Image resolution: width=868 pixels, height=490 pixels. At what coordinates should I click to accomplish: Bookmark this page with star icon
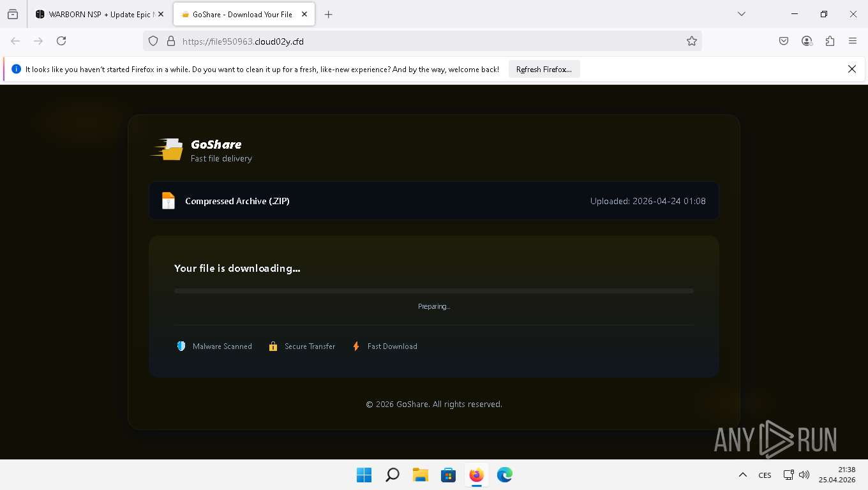coord(691,41)
